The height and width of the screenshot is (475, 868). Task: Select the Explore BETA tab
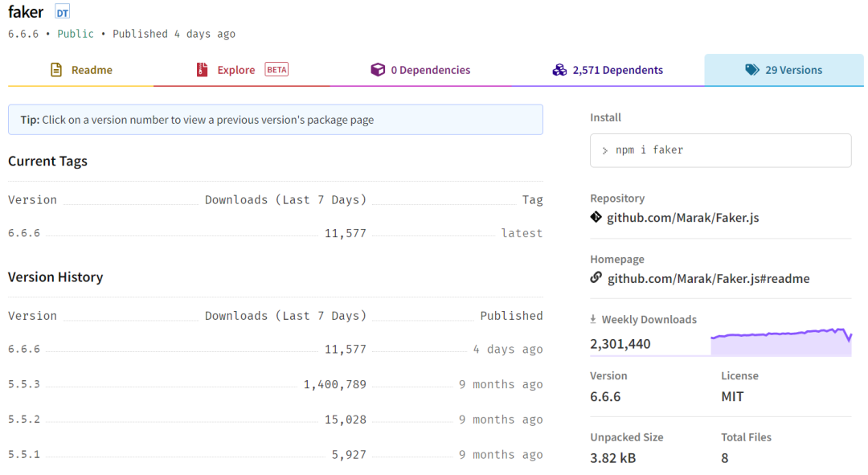coord(236,70)
